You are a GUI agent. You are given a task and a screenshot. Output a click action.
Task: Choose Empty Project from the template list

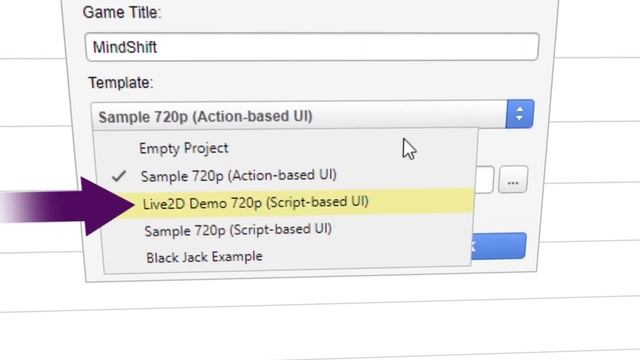[x=184, y=148]
